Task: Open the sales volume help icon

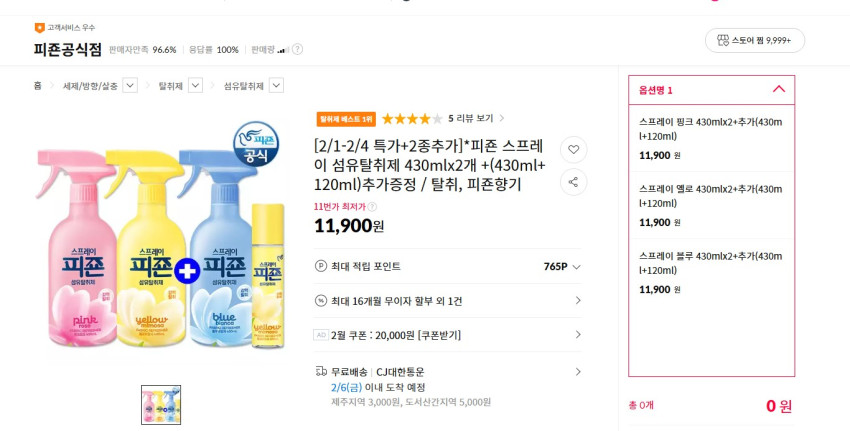Action: point(297,49)
